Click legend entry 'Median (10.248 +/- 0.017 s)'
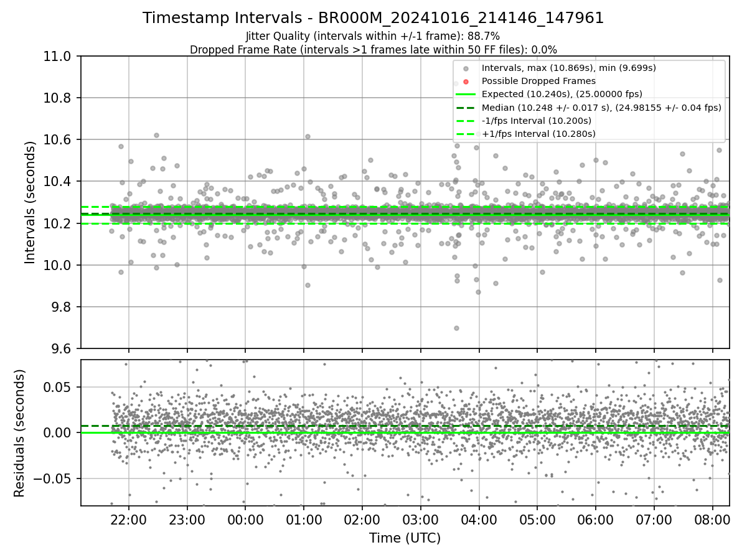Viewport: 747px width, 560px height. (x=601, y=108)
